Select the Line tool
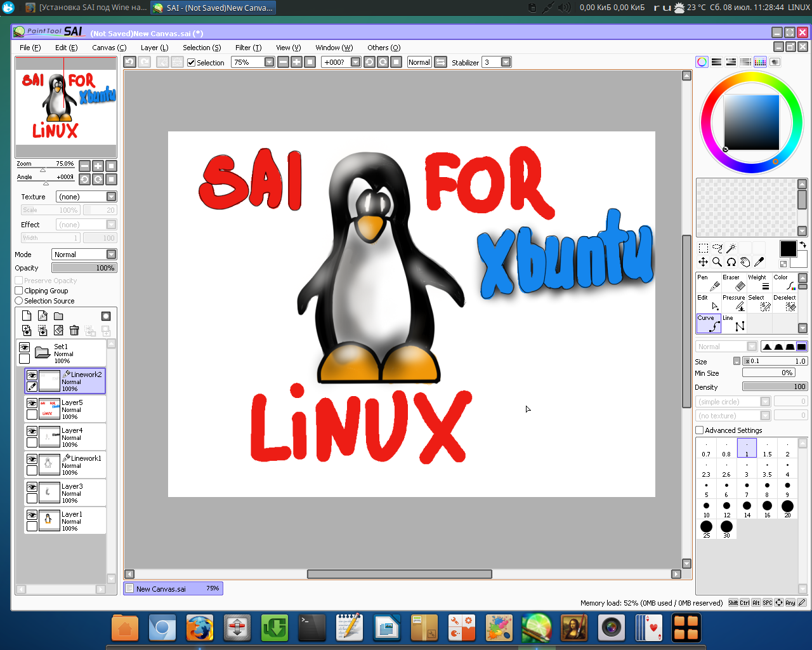This screenshot has height=650, width=812. (x=733, y=323)
